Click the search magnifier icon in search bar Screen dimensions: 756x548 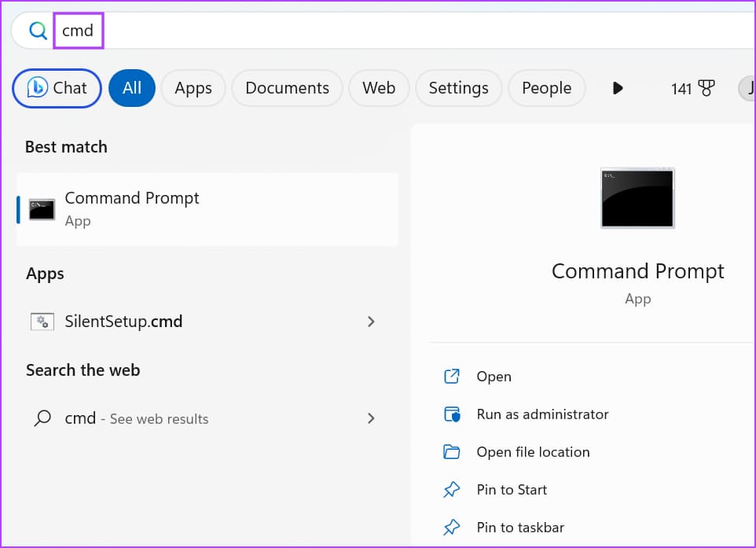coord(38,31)
